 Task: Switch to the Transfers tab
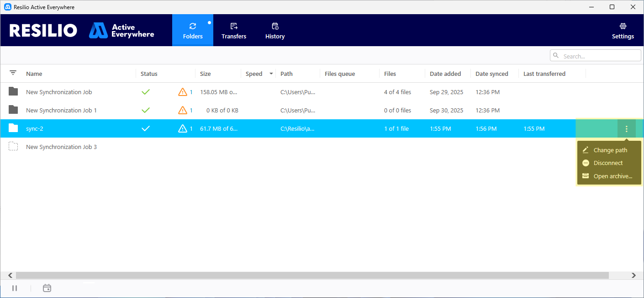tap(233, 30)
